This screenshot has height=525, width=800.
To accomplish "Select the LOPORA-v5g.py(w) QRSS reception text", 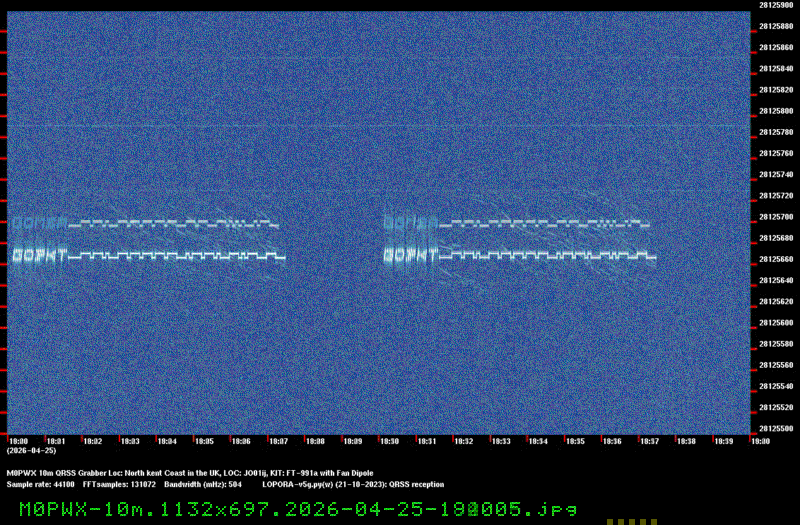I will 353,485.
